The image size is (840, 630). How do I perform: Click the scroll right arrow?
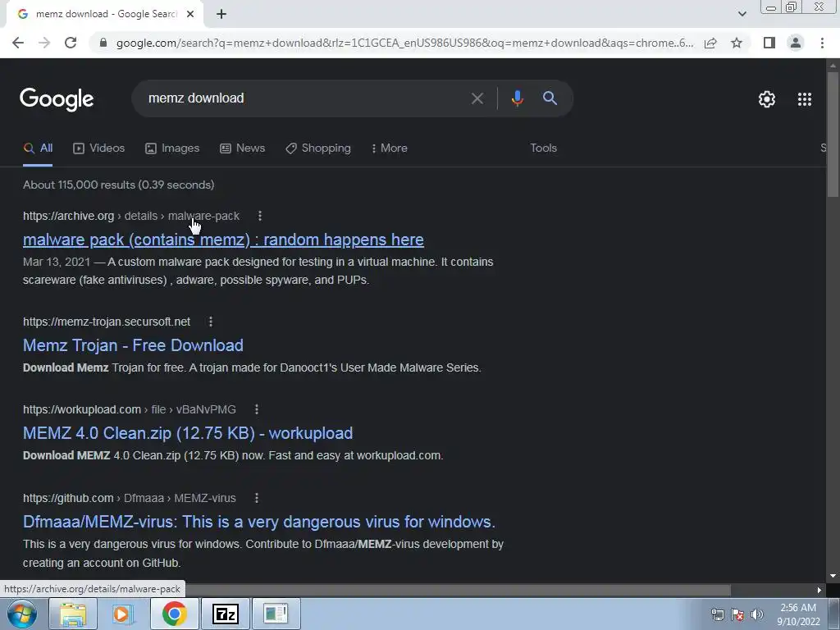tap(819, 590)
